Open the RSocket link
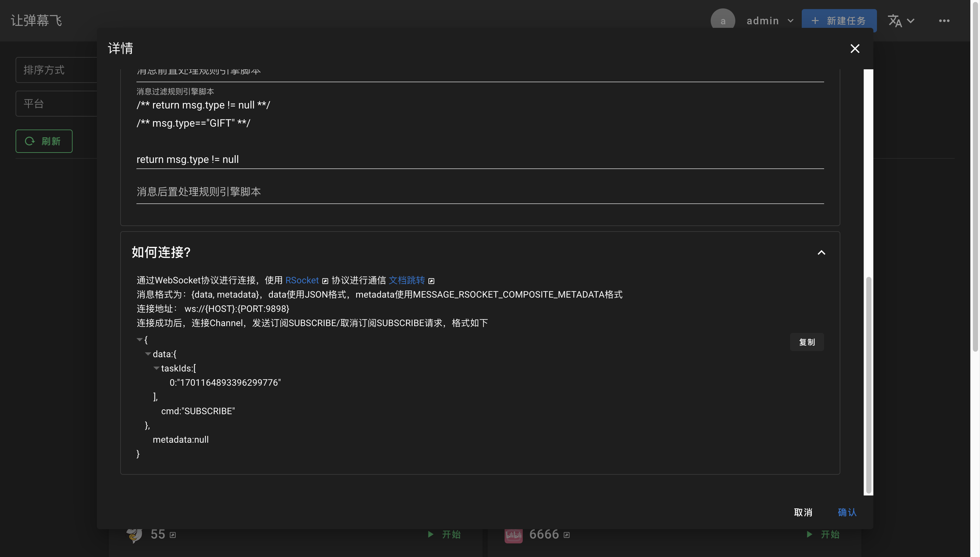 (302, 280)
